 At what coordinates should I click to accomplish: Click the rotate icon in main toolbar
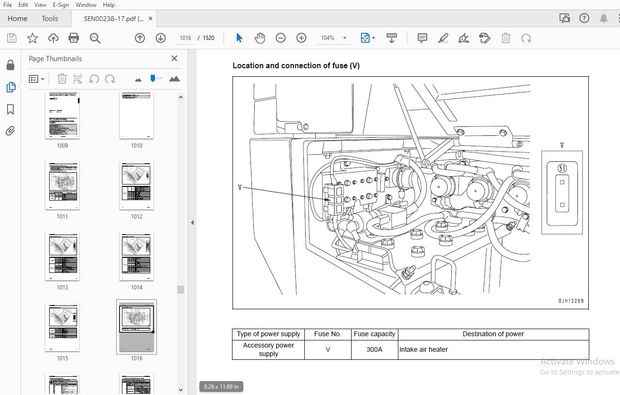tap(526, 38)
